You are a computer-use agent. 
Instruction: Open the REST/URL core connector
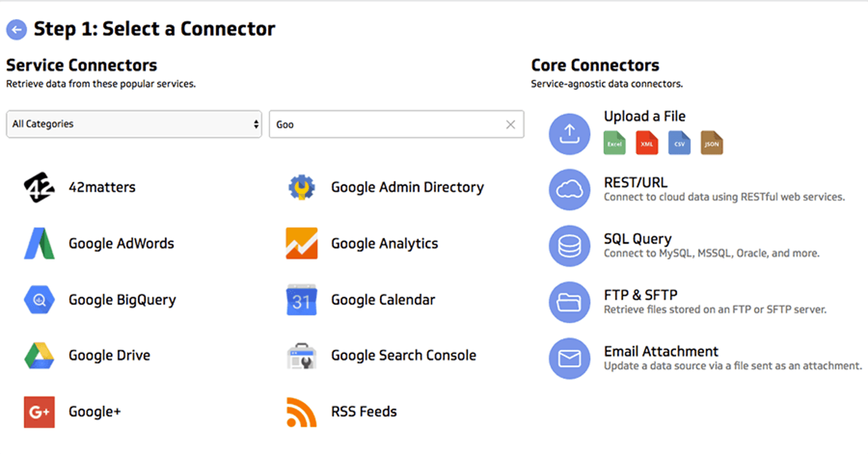tap(569, 190)
